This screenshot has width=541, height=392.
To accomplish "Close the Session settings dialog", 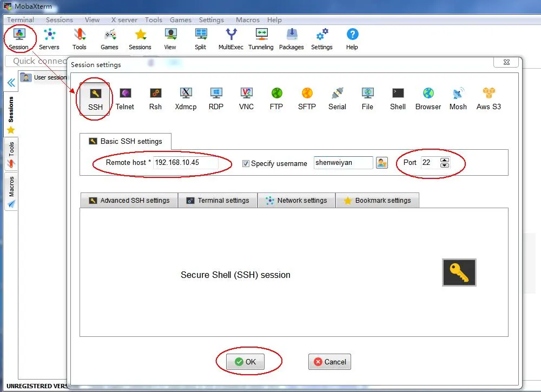I will tap(506, 62).
